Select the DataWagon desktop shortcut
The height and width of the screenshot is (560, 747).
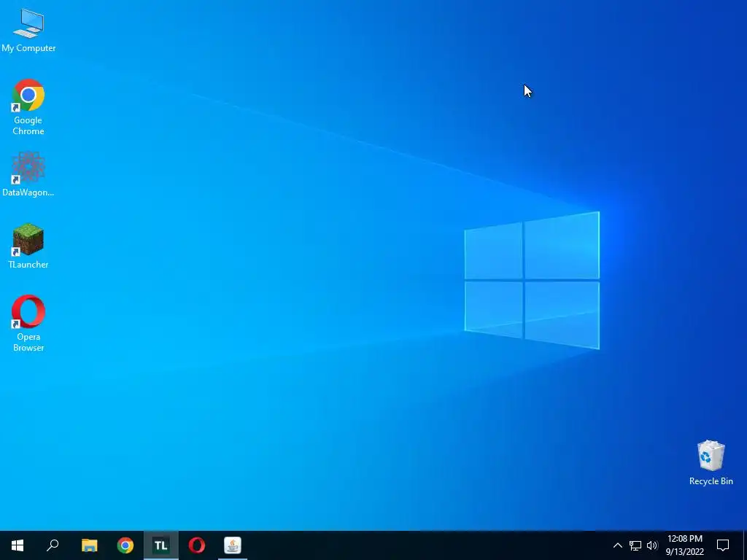tap(28, 174)
